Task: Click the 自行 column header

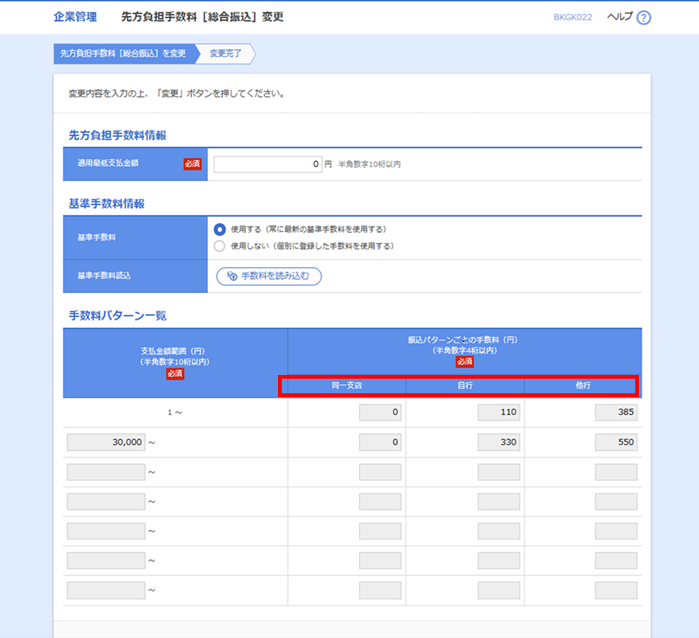Action: (465, 386)
